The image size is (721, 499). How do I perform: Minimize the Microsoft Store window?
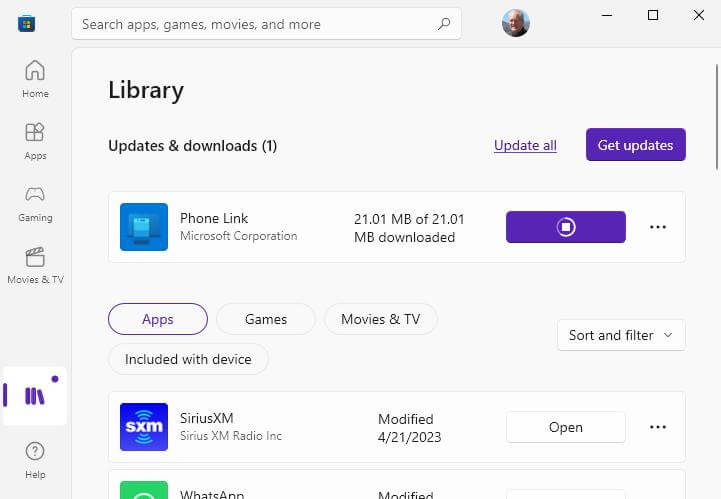(607, 15)
